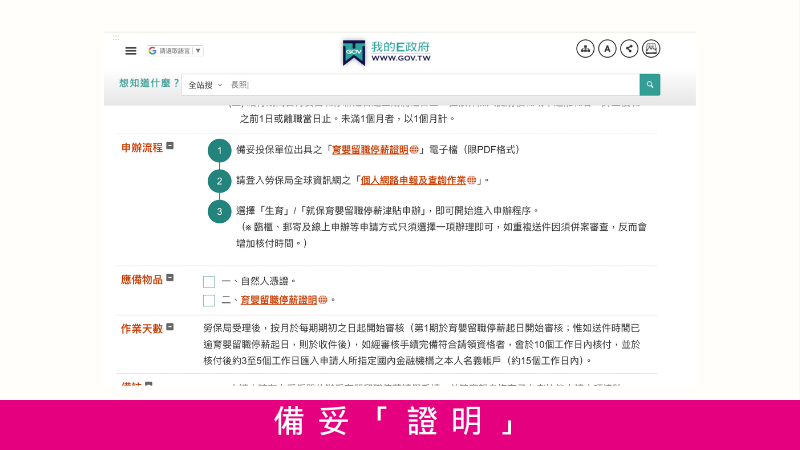Click the 想知道什麼？ label
Image resolution: width=800 pixels, height=450 pixels.
point(149,83)
